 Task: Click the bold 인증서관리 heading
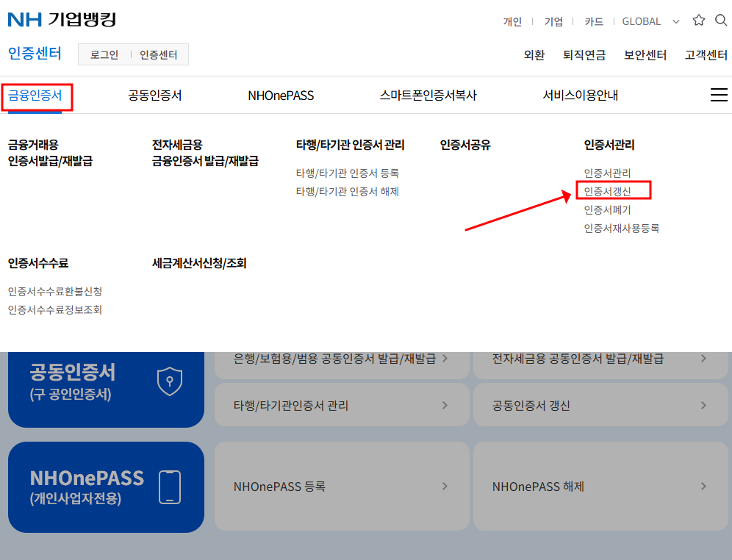point(609,145)
